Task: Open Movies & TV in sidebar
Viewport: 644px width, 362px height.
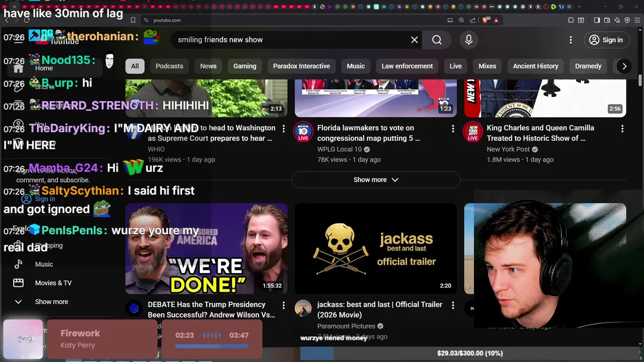Action: [x=53, y=283]
